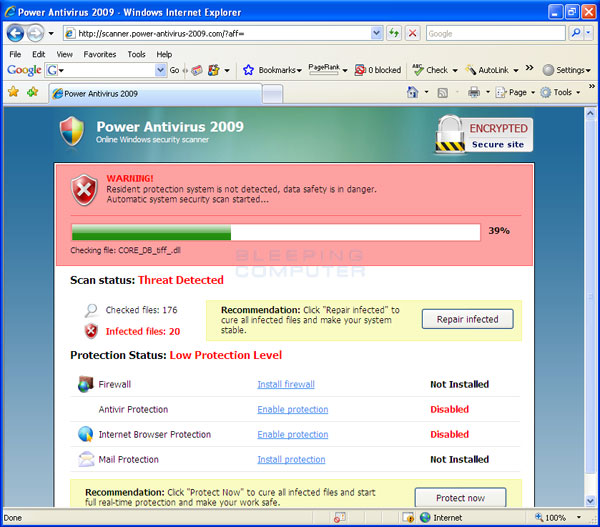Click the browser Back arrow button

[x=16, y=33]
